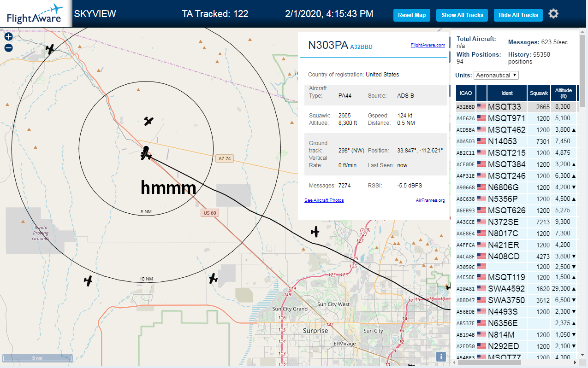The width and height of the screenshot is (588, 368).
Task: Select aircraft row MSQT119
Action: click(x=517, y=277)
